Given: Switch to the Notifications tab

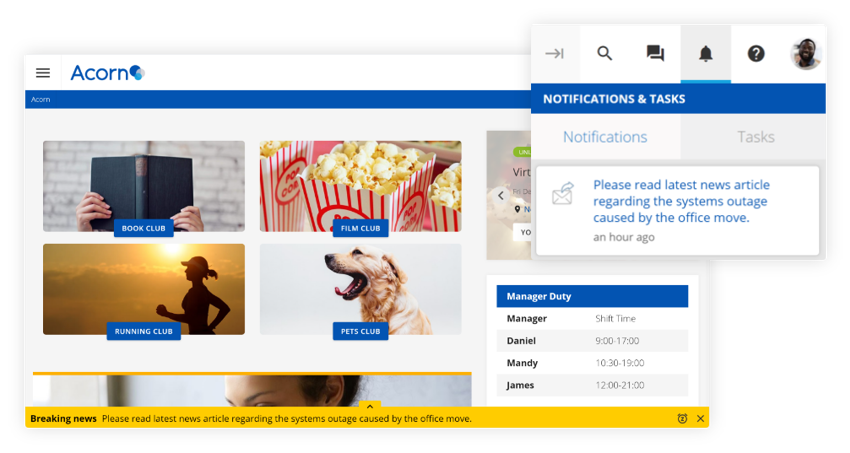Looking at the screenshot, I should click(x=605, y=137).
